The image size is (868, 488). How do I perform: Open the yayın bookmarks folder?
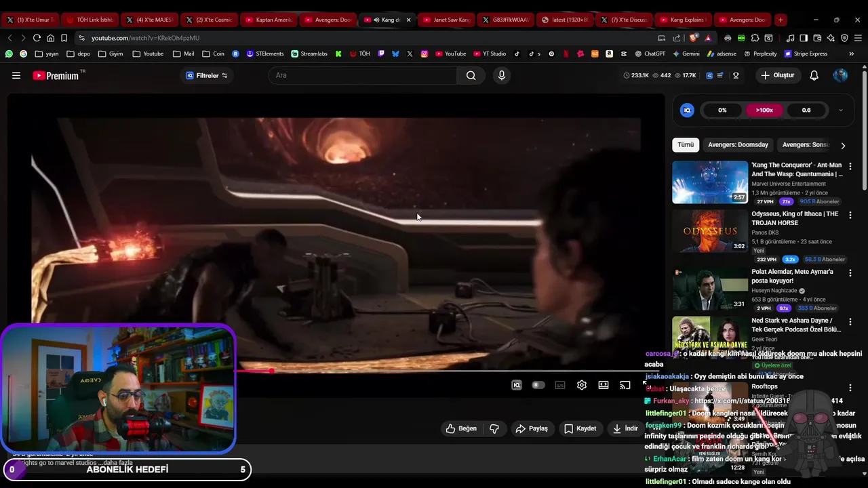[x=47, y=54]
